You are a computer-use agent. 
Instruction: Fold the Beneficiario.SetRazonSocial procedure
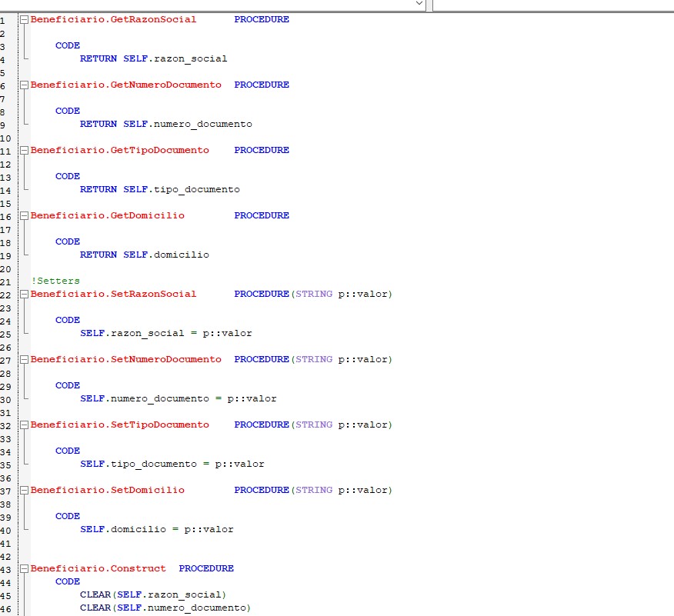[24, 294]
